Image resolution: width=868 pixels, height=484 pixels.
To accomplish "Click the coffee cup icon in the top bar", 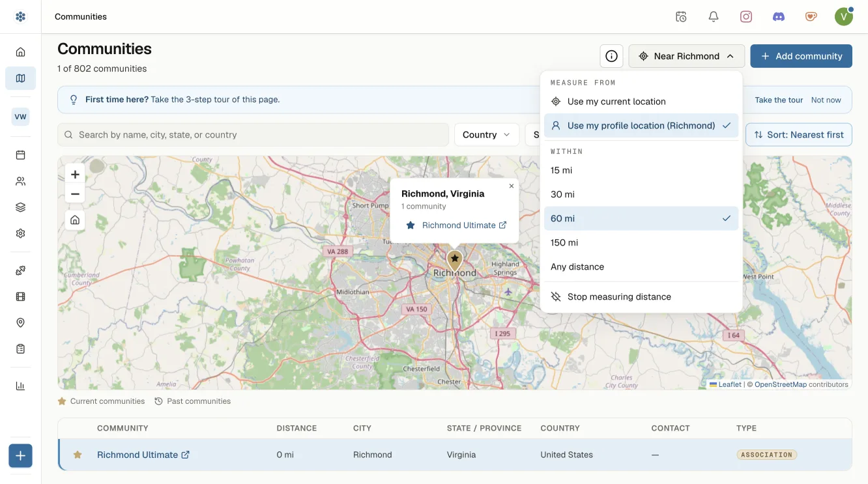I will pos(811,17).
